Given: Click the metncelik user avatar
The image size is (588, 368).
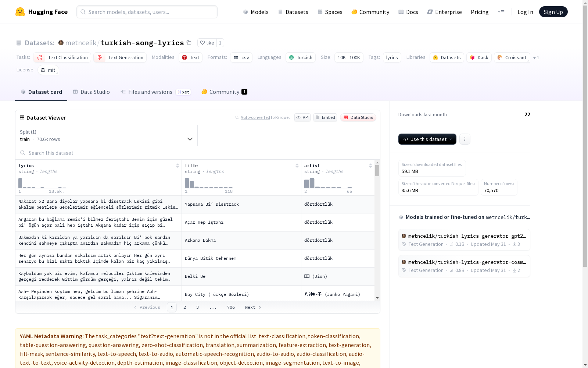Looking at the screenshot, I should tap(61, 43).
